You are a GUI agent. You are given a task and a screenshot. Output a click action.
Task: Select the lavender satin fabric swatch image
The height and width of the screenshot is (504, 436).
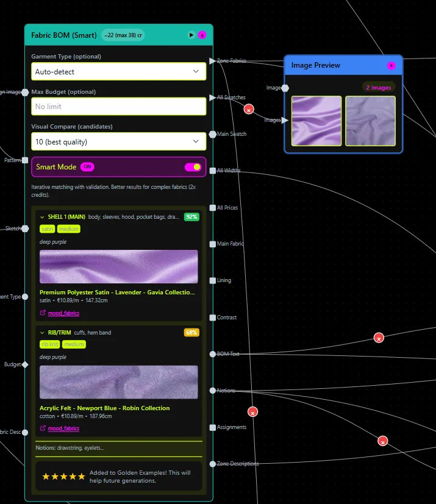point(119,266)
